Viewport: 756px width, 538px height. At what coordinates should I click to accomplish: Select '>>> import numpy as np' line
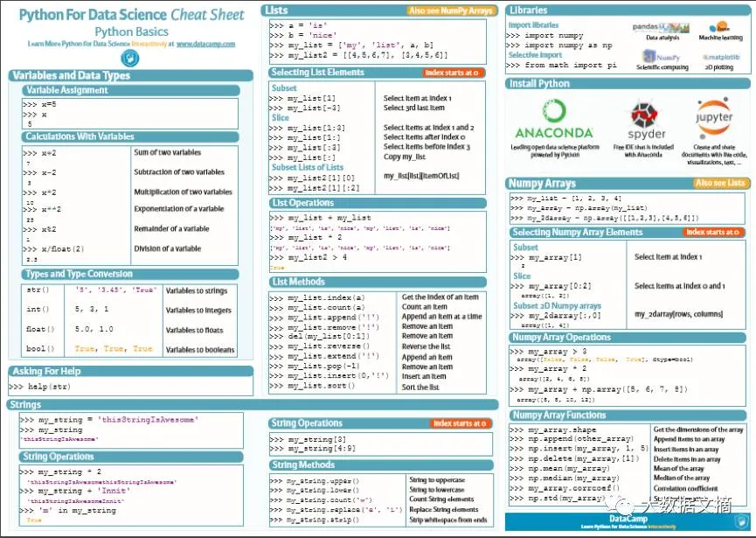[559, 45]
